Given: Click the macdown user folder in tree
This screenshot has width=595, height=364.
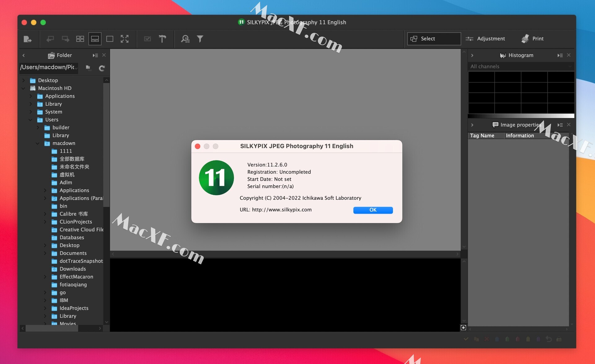Looking at the screenshot, I should [64, 143].
